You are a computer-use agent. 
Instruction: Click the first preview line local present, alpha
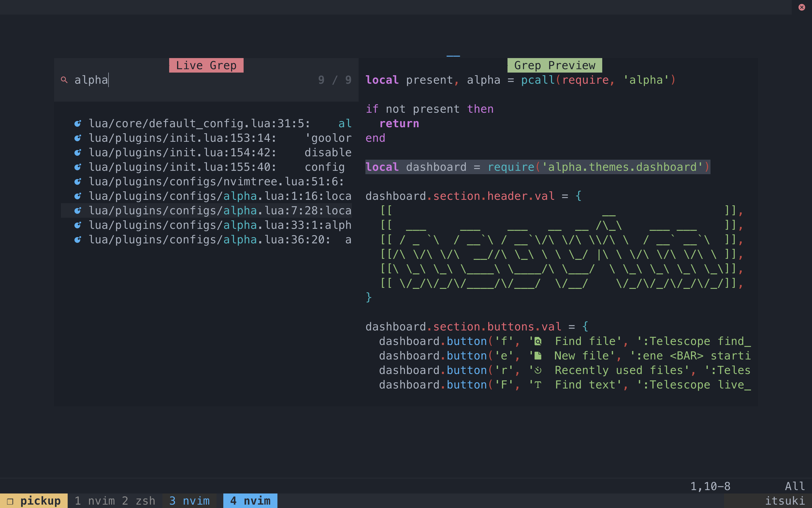(x=520, y=80)
